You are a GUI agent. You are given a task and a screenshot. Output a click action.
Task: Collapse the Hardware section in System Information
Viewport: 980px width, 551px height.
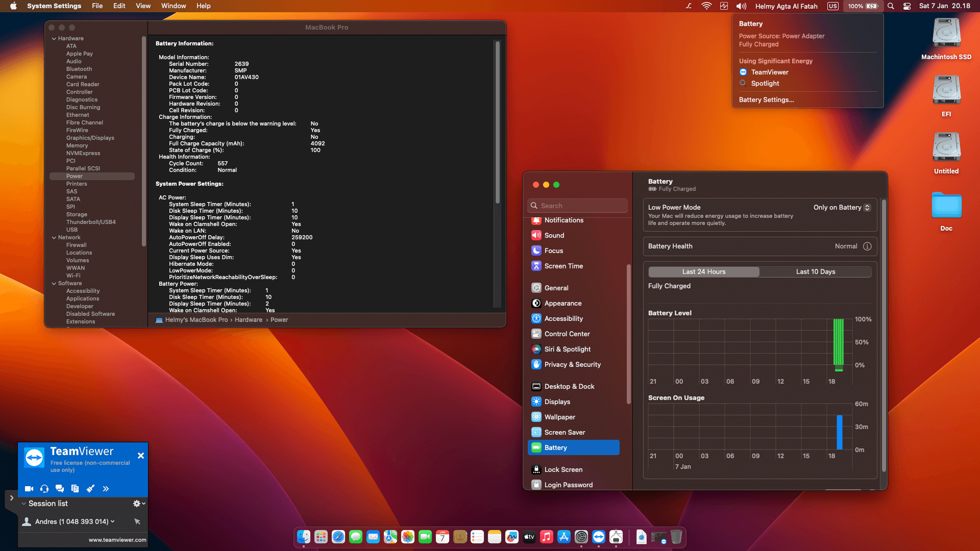(x=54, y=38)
